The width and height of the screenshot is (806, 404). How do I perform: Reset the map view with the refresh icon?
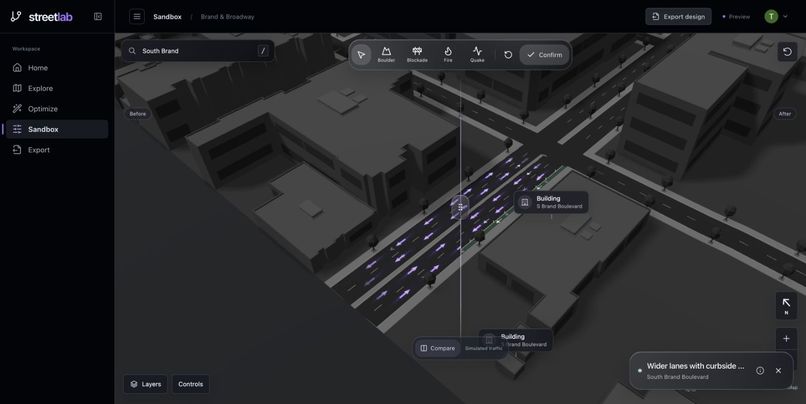pyautogui.click(x=787, y=51)
